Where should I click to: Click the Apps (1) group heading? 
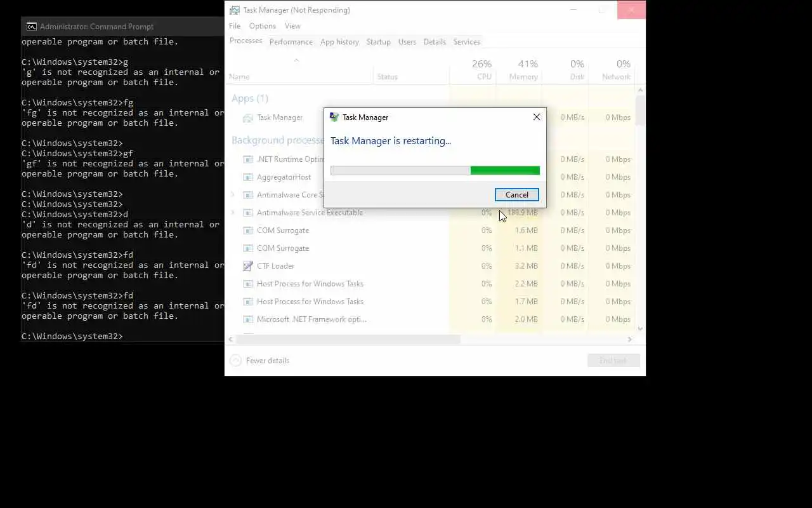(x=250, y=98)
